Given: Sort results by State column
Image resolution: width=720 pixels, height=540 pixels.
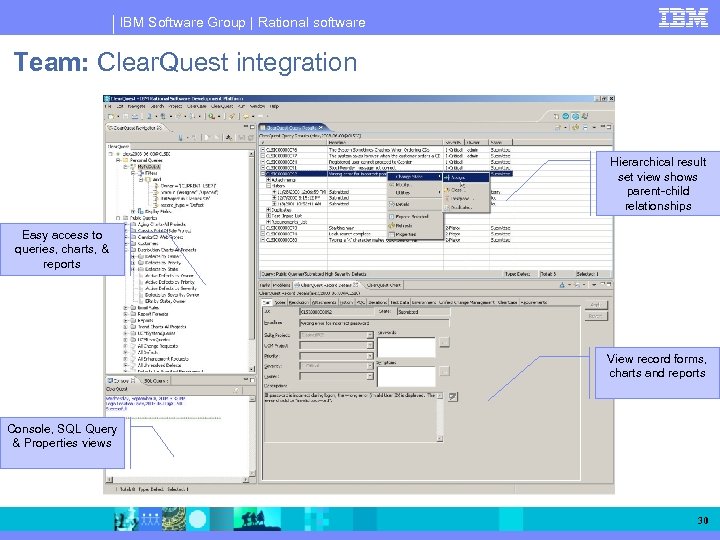Looking at the screenshot, I should (501, 142).
